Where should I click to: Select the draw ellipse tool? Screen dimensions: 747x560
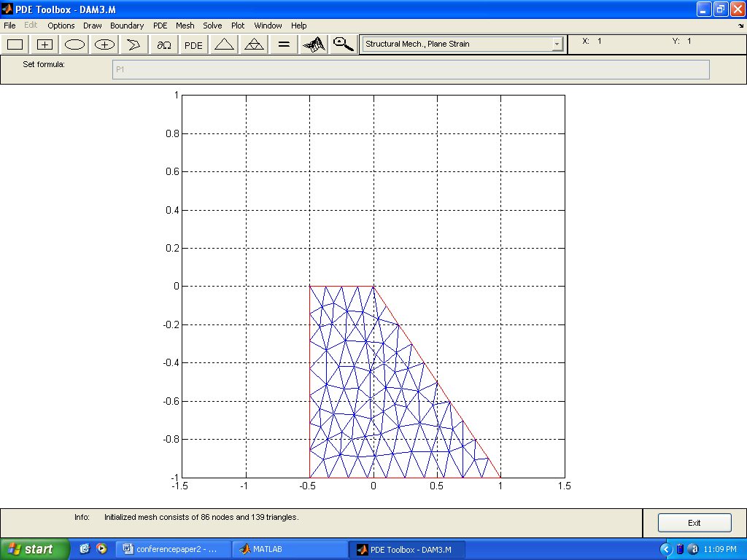coord(75,44)
